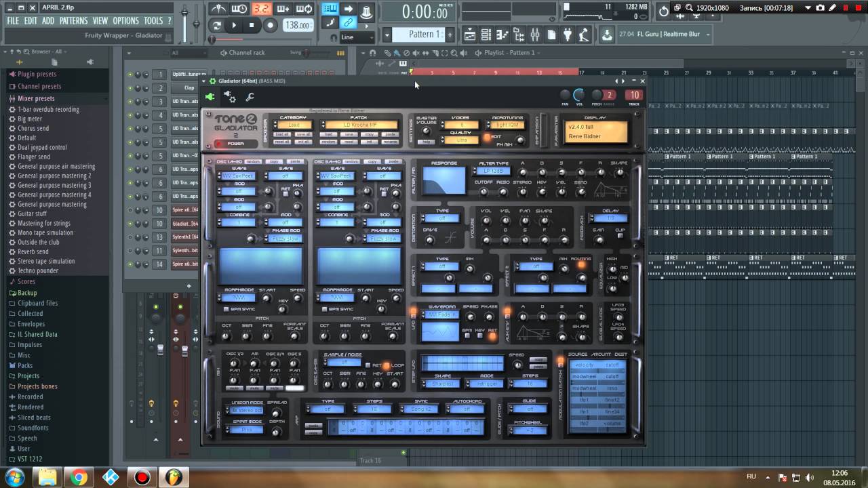Click the Record button in transport
868x488 pixels.
(270, 26)
